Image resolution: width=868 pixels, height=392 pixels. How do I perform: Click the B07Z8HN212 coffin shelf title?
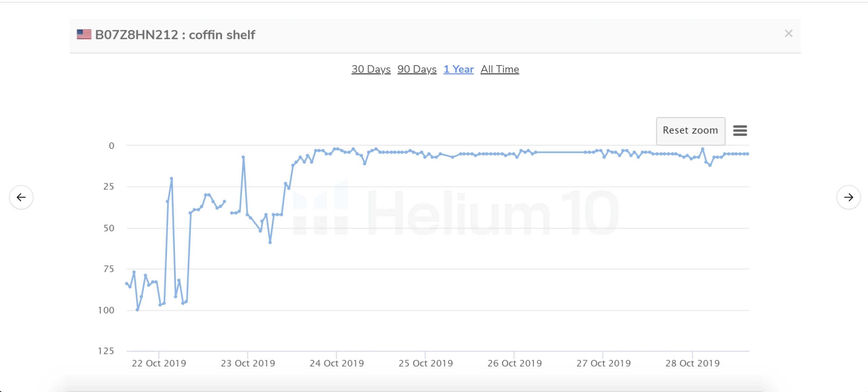click(x=175, y=35)
